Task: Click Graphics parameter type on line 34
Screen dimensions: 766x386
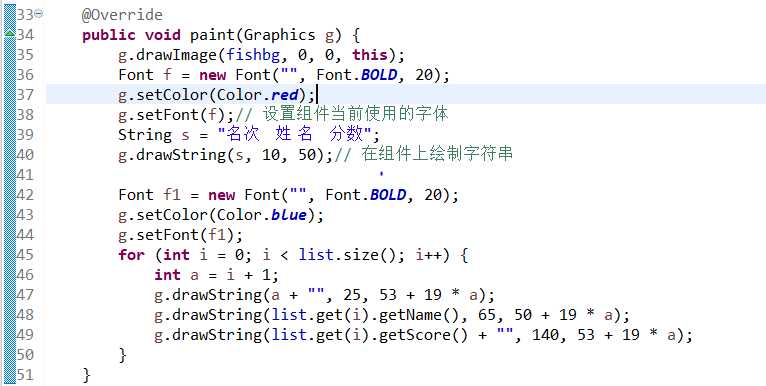Action: [x=279, y=35]
